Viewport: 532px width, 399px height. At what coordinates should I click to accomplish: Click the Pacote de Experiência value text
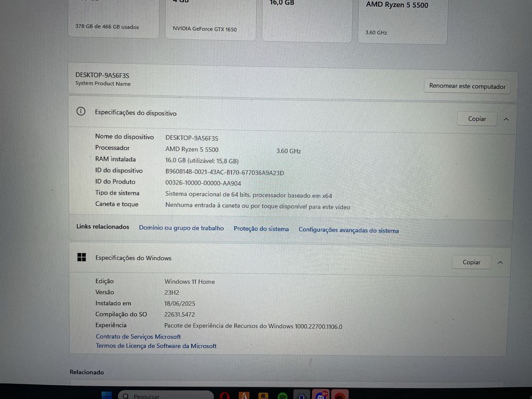click(253, 326)
